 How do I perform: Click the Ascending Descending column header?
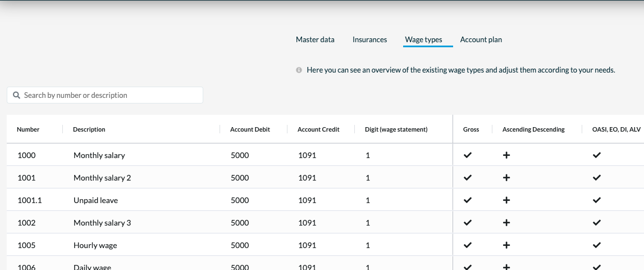point(533,129)
